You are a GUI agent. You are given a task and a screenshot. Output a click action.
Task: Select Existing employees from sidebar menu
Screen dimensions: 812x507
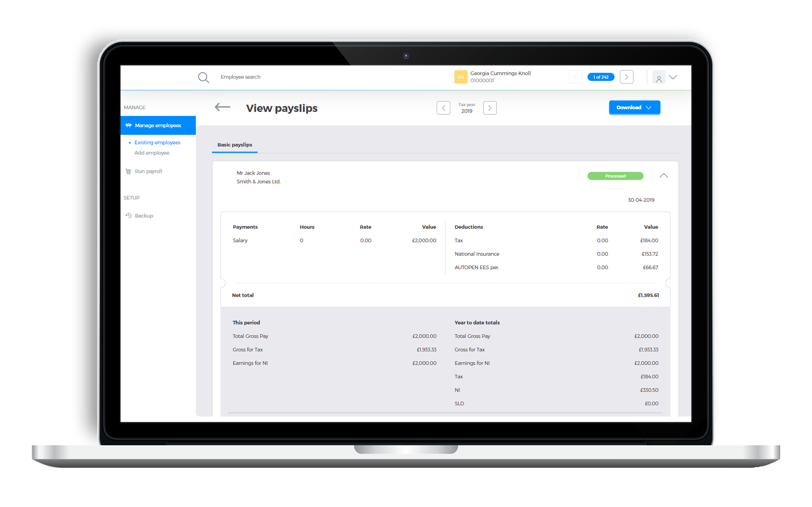coord(157,142)
